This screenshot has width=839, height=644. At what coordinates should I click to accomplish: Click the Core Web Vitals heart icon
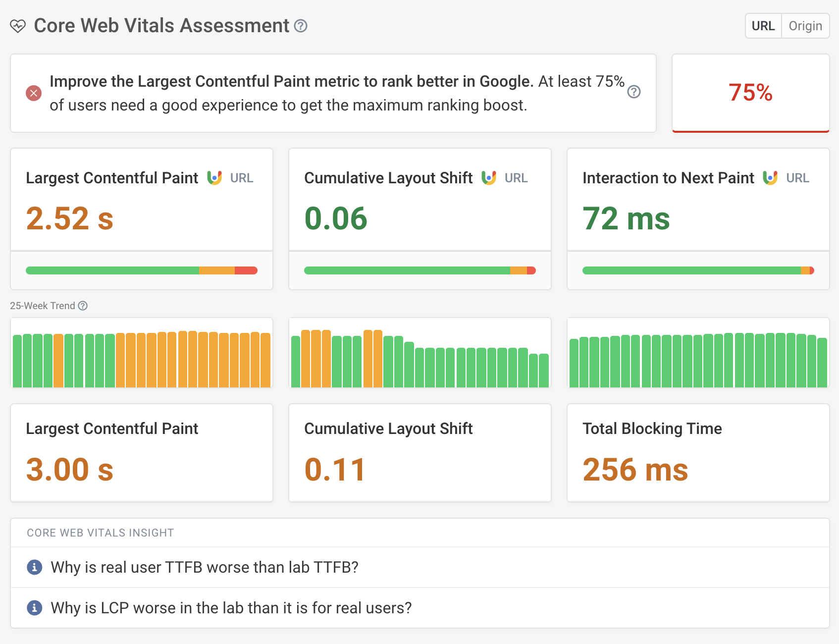[x=18, y=26]
